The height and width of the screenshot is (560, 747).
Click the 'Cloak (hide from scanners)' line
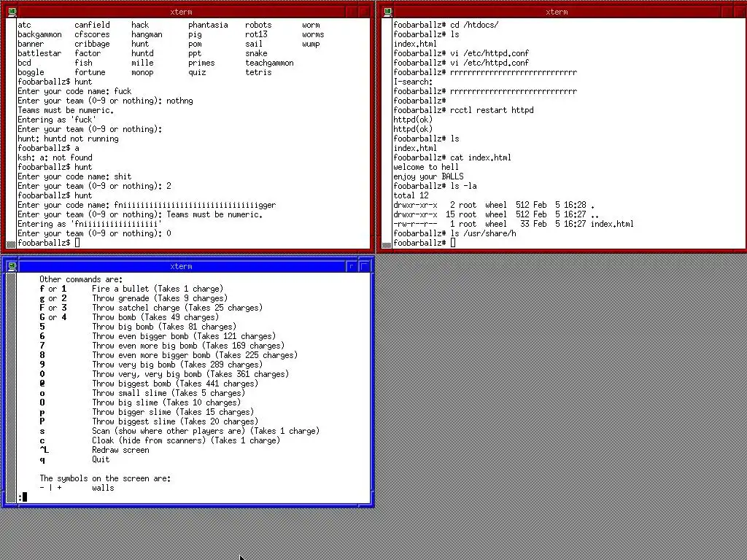[x=186, y=440]
